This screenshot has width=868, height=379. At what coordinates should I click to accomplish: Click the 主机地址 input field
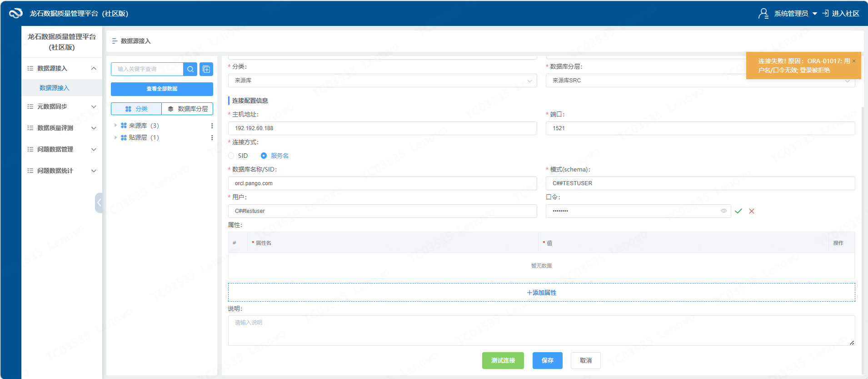[382, 128]
